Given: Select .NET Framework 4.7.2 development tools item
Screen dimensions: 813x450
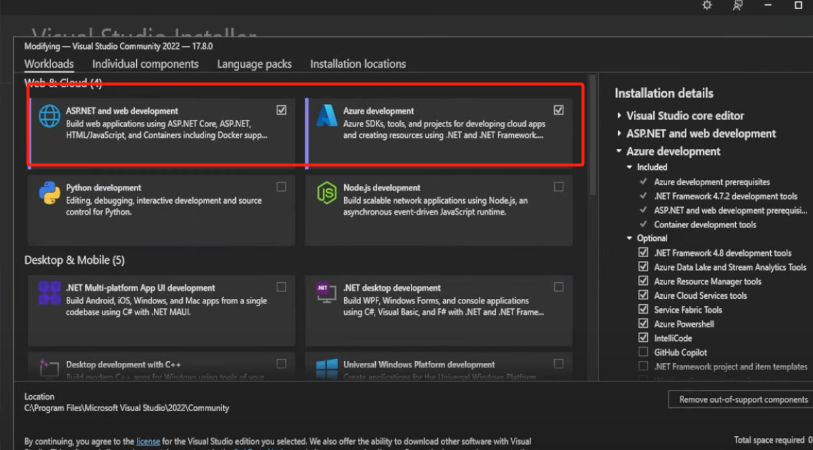Looking at the screenshot, I should (725, 196).
